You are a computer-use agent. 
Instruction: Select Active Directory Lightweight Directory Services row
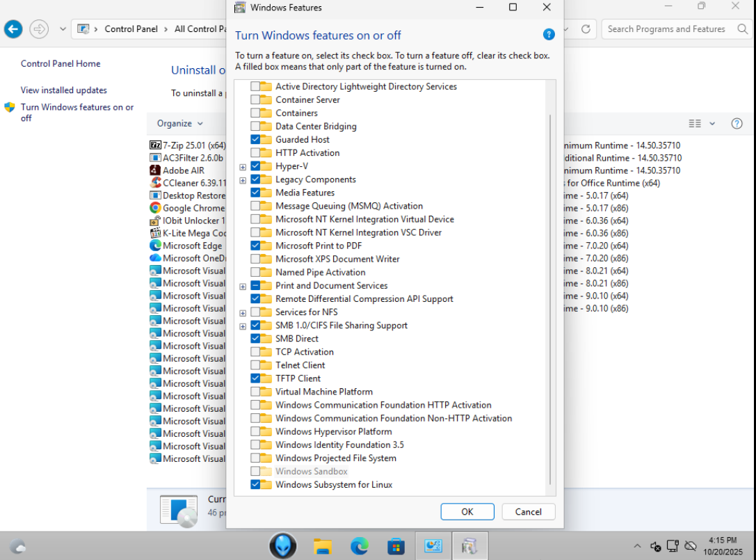tap(366, 86)
